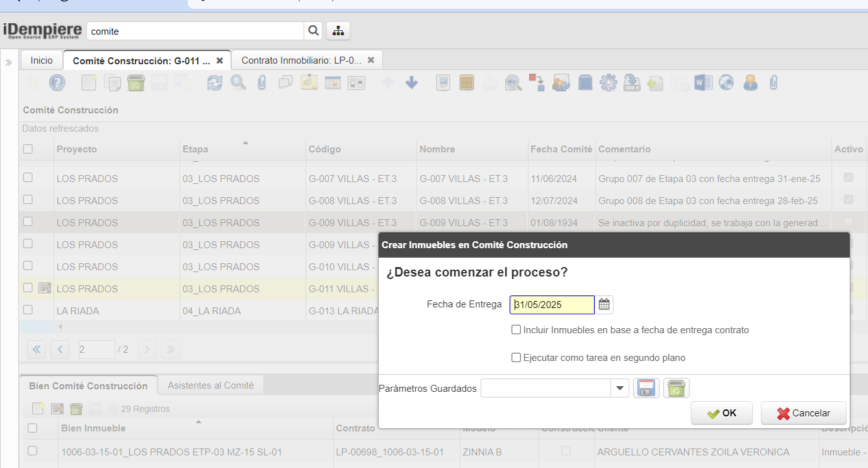Screen dimensions: 868x468
Task: Enable Incluir Inmuebles en base a fecha checkbox
Action: (517, 330)
